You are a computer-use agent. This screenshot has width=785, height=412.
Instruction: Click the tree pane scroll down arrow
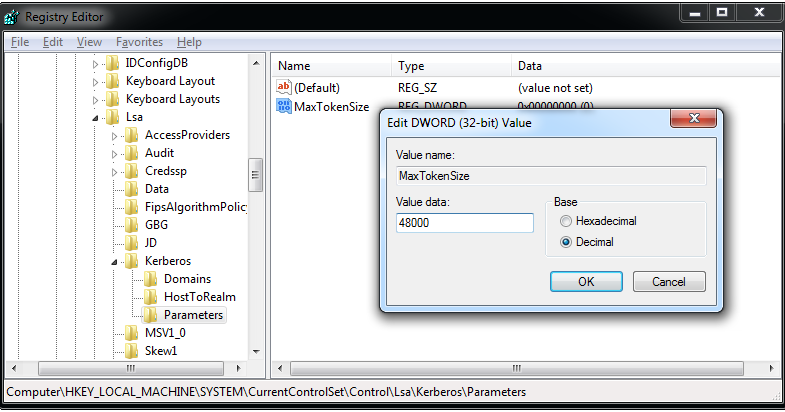(256, 351)
